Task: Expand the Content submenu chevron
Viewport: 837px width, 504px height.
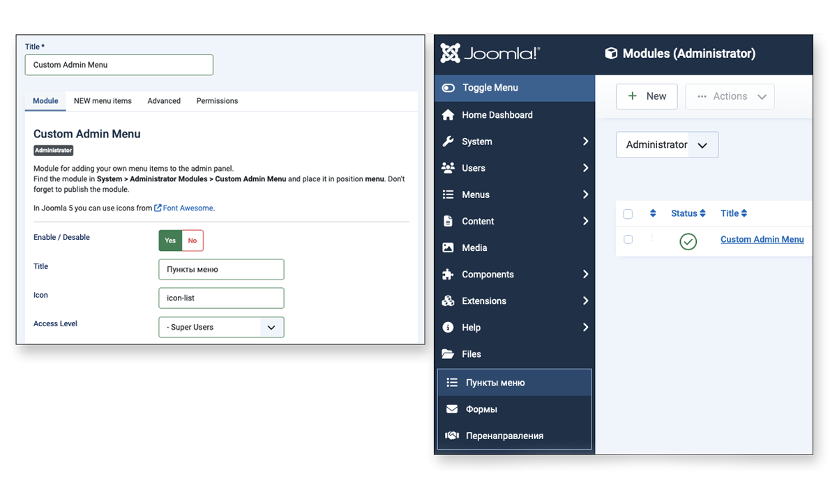Action: 585,221
